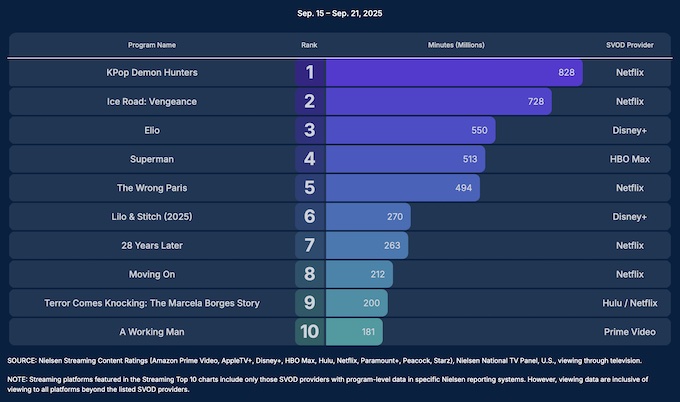The image size is (680, 402).
Task: Click the Sep. 15 – Sep. 21, 2025 date heading
Action: point(340,14)
